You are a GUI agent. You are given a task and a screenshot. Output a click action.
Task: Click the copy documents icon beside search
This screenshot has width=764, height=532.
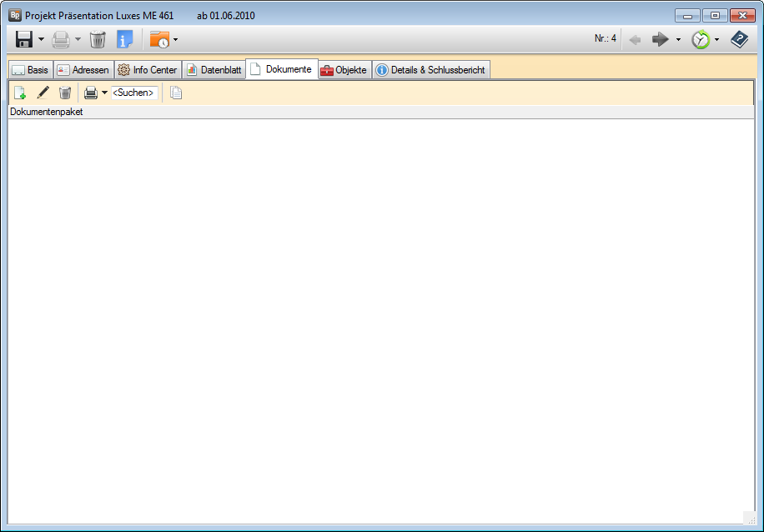[x=176, y=93]
